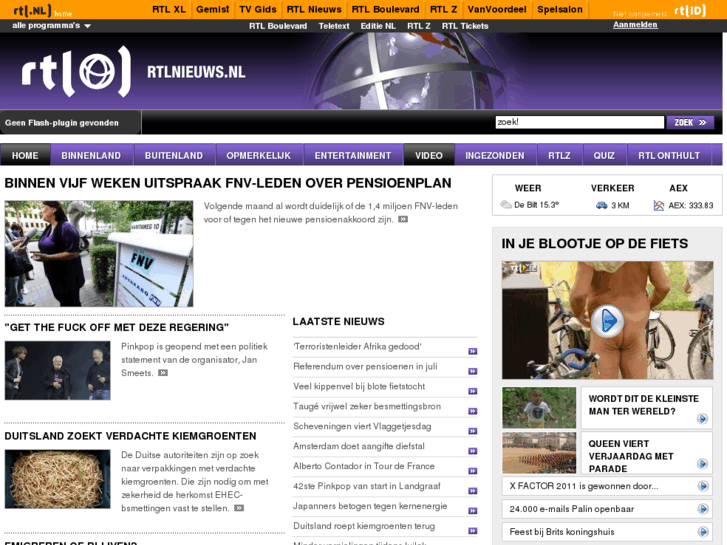The height and width of the screenshot is (545, 727).
Task: Click arrow icon next to 'Terroristenleider Afrika gedood'
Action: point(472,351)
